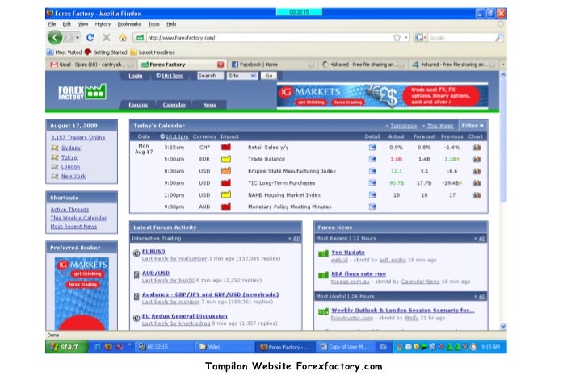Click the news icon beside RBA flags rate rise

[323, 275]
